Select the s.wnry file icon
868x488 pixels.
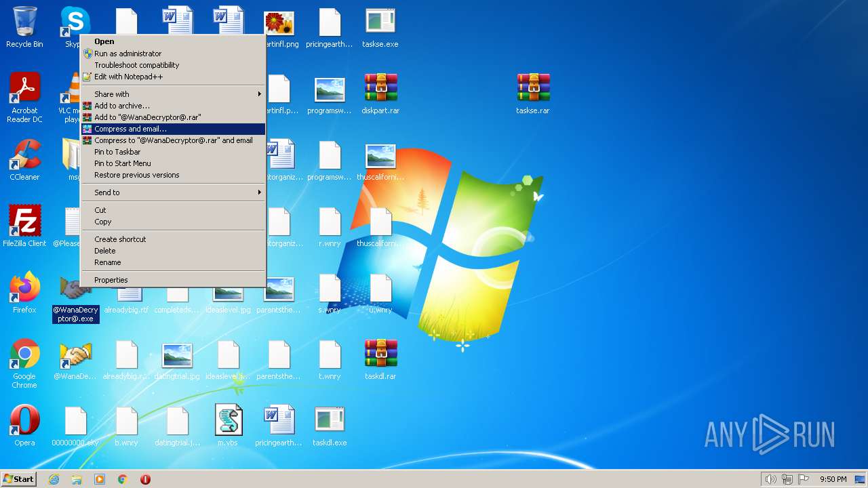click(x=330, y=293)
